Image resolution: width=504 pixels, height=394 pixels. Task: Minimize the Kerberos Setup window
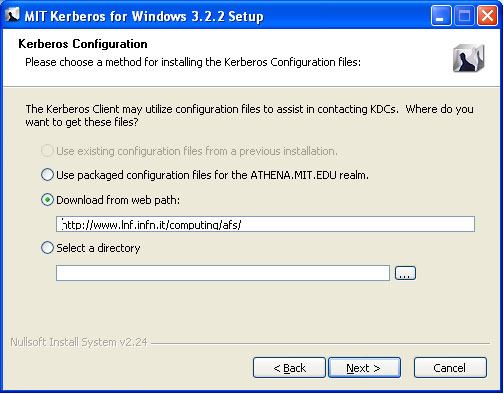[441, 16]
